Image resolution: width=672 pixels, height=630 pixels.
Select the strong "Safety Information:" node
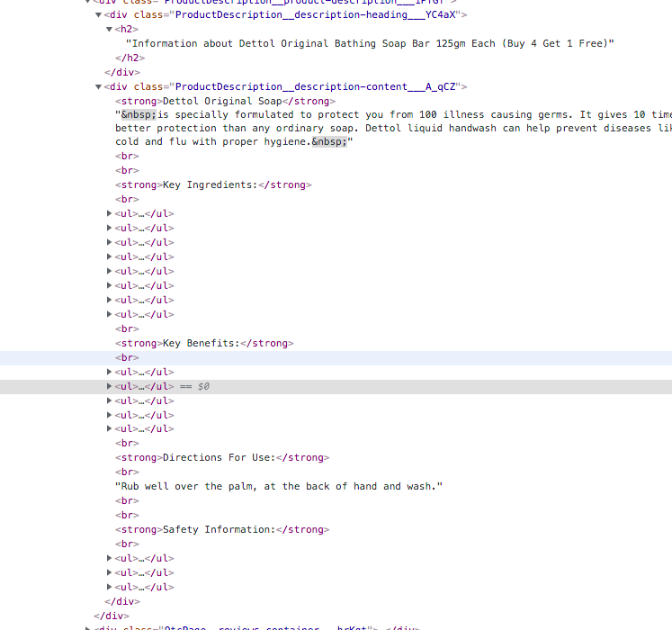click(222, 529)
